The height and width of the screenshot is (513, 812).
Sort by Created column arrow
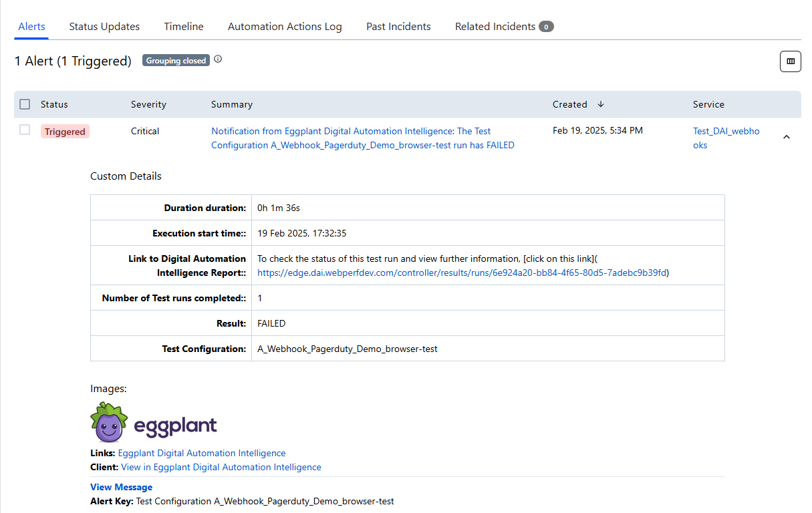pos(601,104)
